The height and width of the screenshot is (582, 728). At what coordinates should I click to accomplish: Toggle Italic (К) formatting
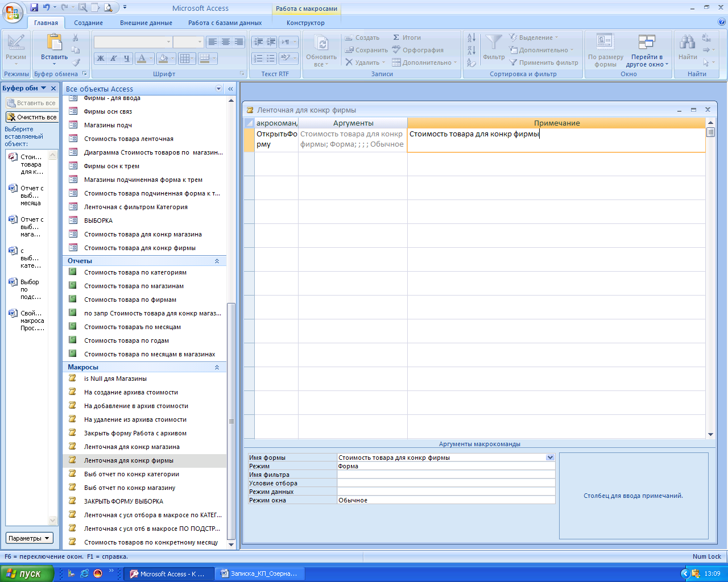click(113, 59)
